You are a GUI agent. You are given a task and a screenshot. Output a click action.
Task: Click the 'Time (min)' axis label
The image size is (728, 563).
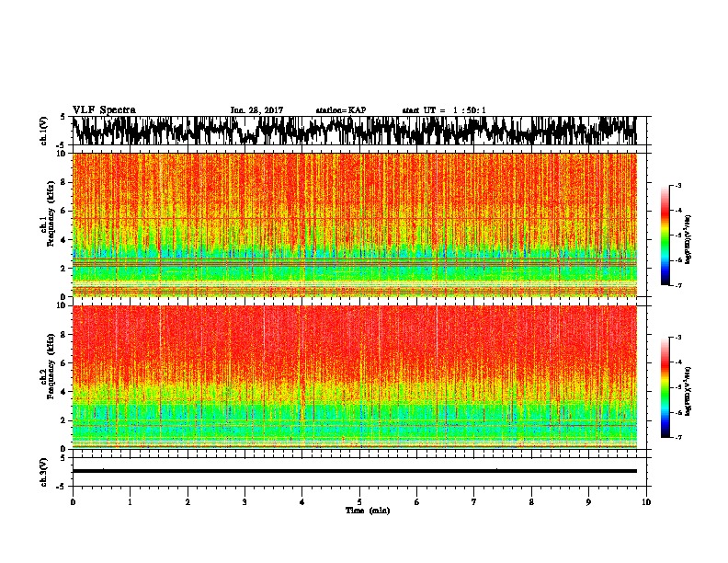pos(368,511)
